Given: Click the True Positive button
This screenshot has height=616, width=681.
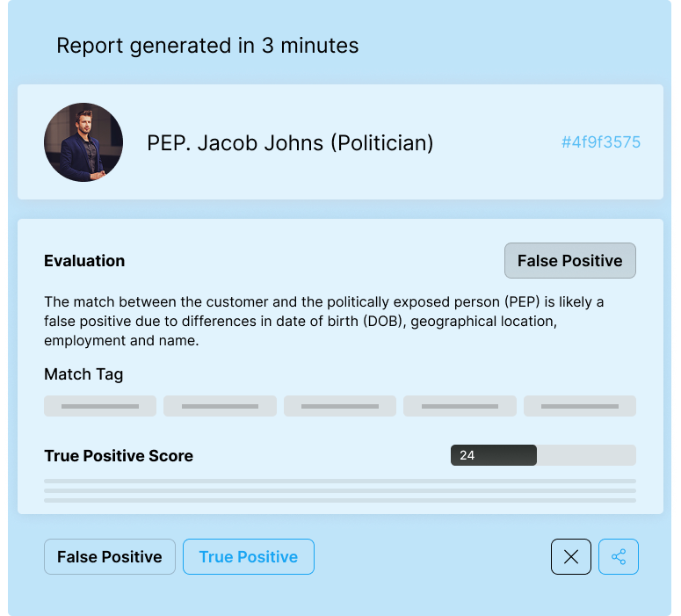Looking at the screenshot, I should click(248, 556).
